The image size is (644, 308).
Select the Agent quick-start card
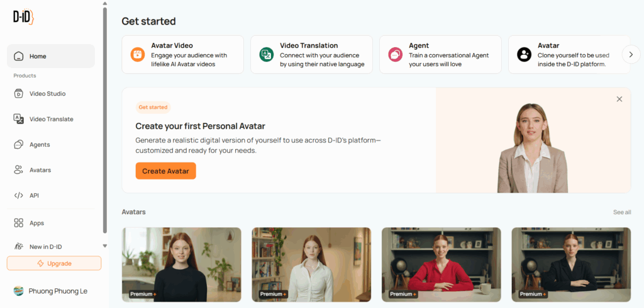440,55
